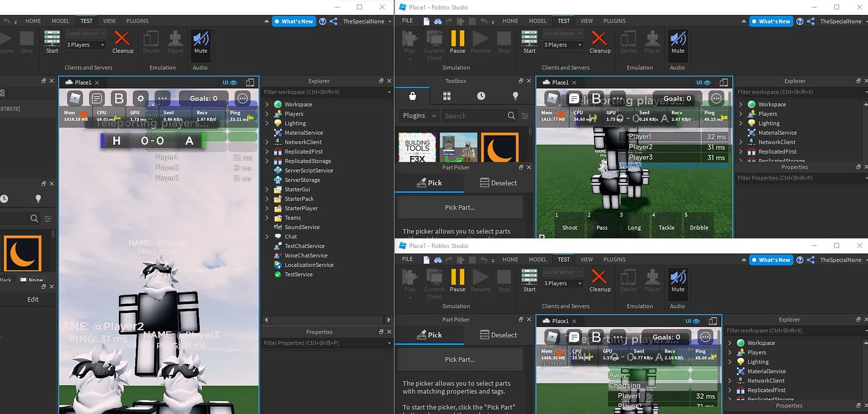This screenshot has height=414, width=868.
Task: Click Start server icon in upper-right Studio window
Action: click(x=530, y=42)
